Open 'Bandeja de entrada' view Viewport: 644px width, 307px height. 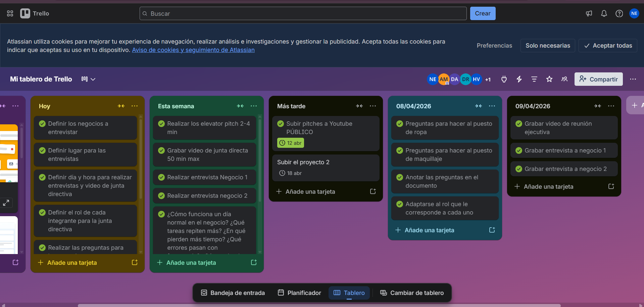(233, 293)
